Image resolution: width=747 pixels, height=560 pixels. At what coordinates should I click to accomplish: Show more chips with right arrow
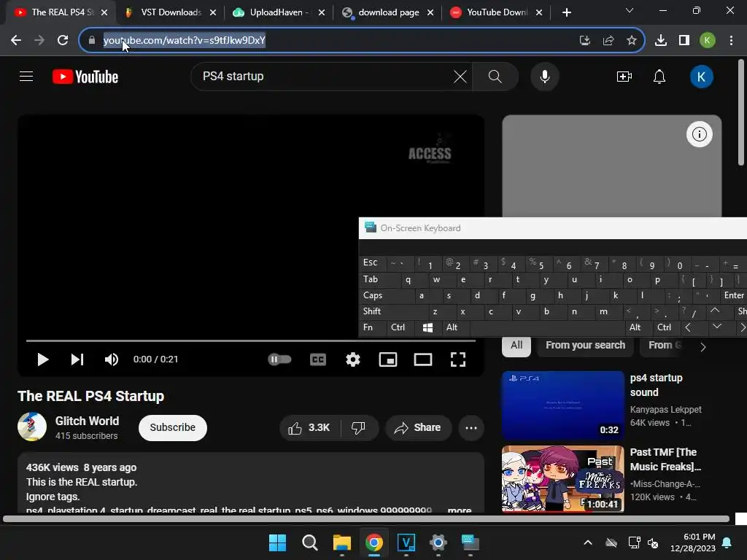click(703, 346)
